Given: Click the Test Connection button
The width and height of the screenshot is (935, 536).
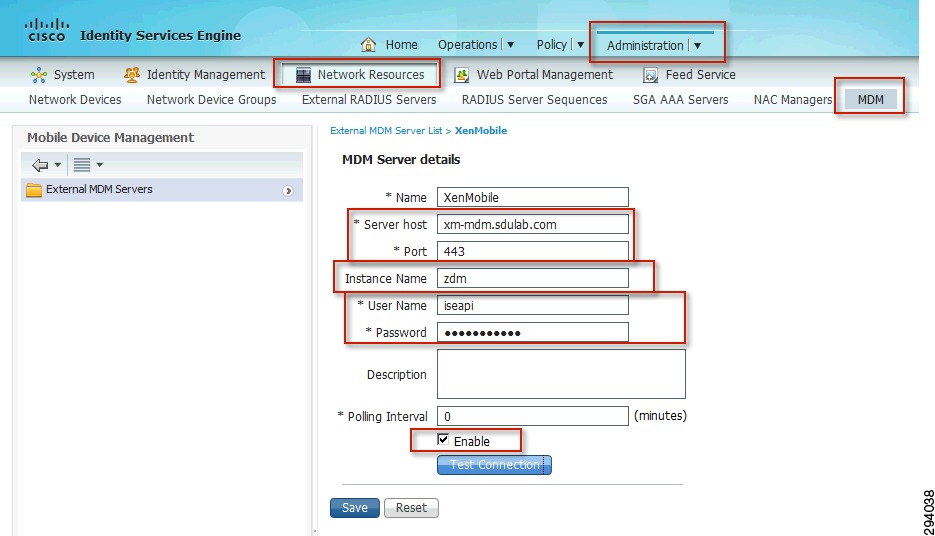Looking at the screenshot, I should pos(494,465).
